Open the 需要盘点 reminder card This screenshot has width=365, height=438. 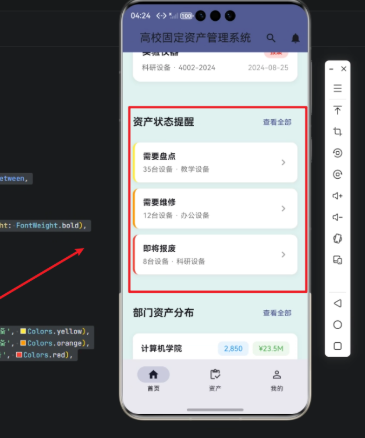215,162
